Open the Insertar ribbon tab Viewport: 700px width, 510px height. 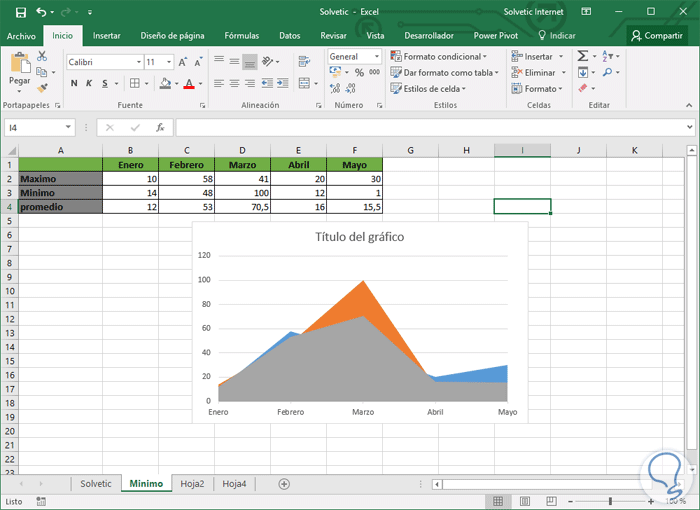pos(106,35)
